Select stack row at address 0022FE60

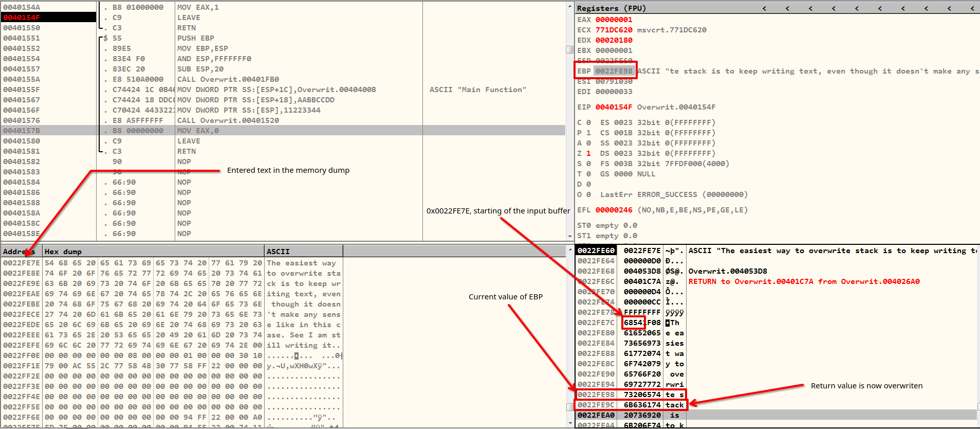776,251
